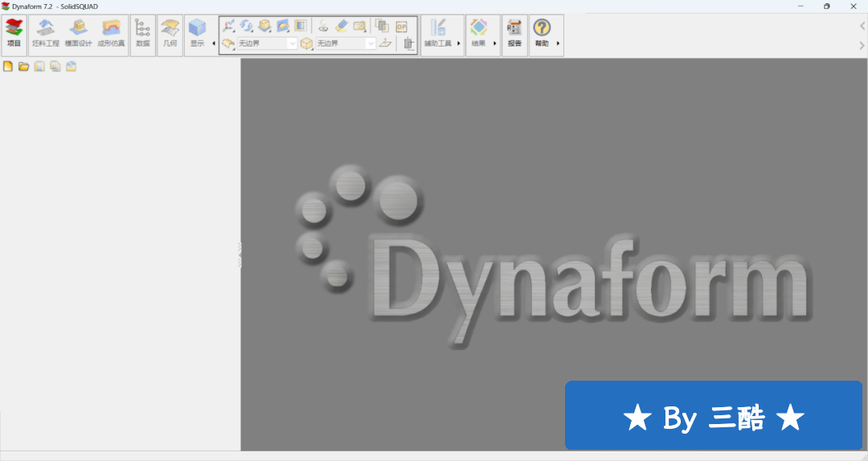
Task: Restore the Dynaform window size
Action: [826, 6]
